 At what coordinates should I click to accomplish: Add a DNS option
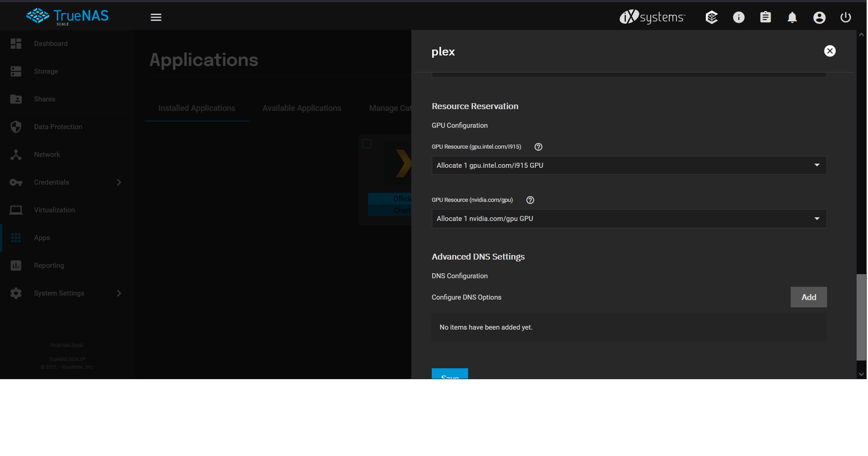(808, 297)
